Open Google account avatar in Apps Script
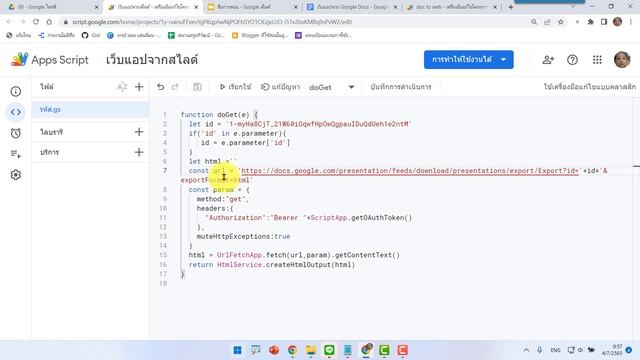This screenshot has height=360, width=640. (x=622, y=60)
